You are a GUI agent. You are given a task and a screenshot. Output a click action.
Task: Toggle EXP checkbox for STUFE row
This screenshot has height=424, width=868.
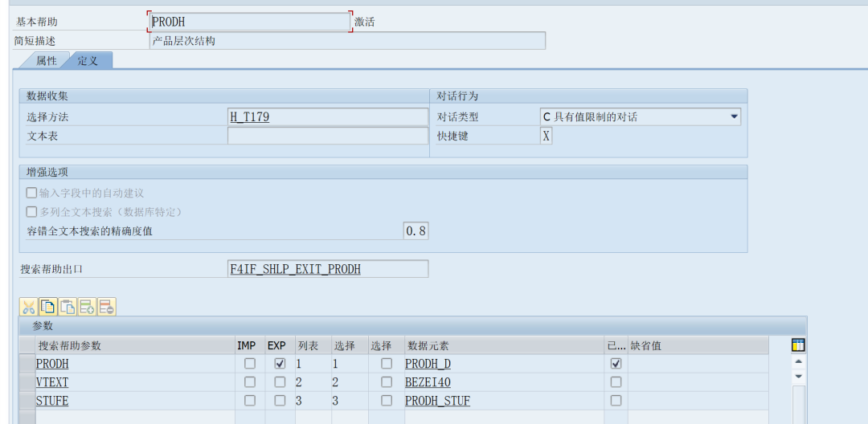coord(280,400)
